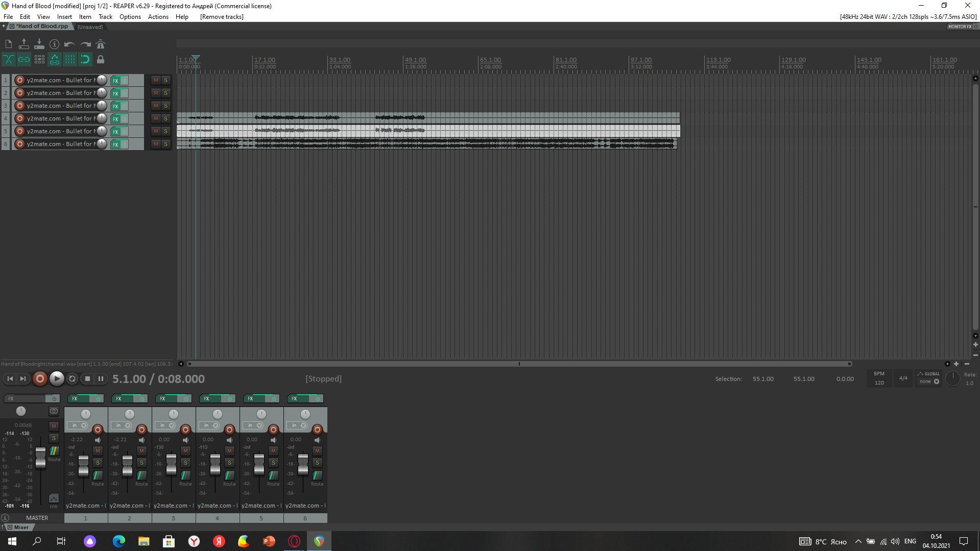Switch to the Unsaved project tab

90,27
